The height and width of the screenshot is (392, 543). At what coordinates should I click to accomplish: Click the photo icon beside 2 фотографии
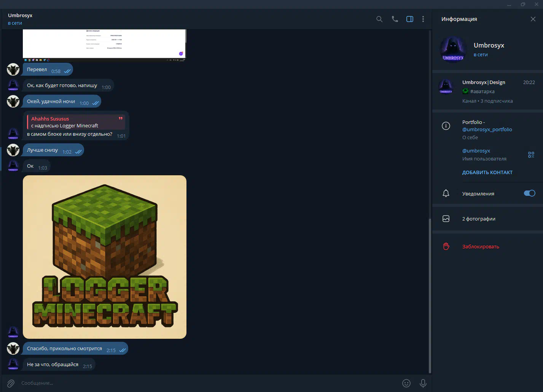point(446,219)
